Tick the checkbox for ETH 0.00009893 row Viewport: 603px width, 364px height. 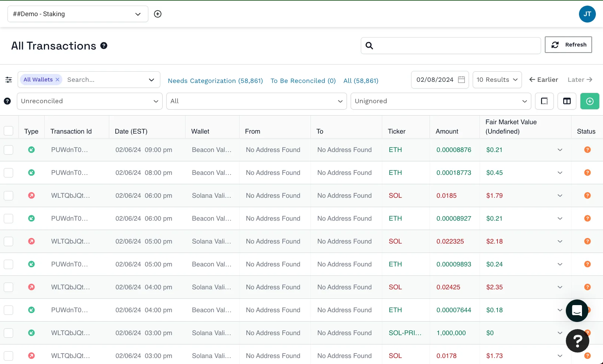pos(8,264)
